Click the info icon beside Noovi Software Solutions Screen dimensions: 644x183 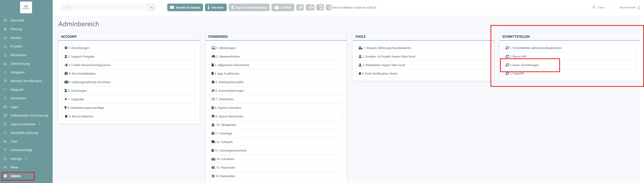tap(329, 8)
